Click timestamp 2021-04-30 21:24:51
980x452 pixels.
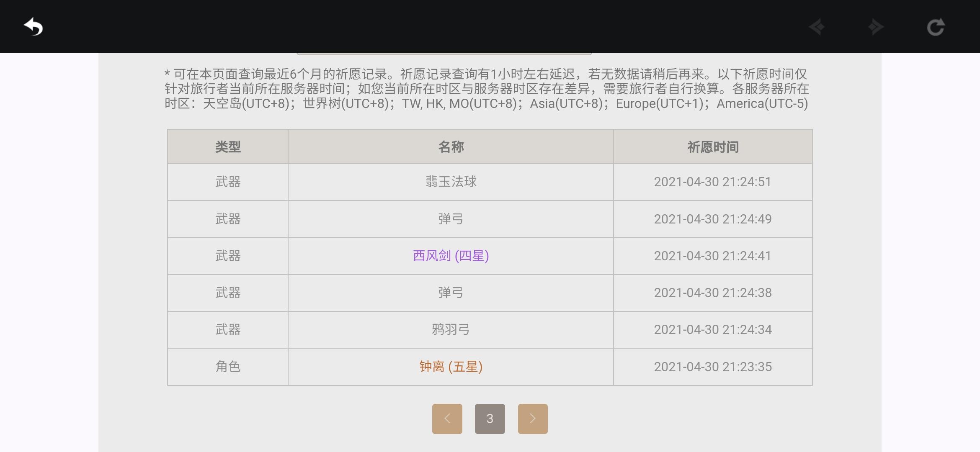[713, 182]
